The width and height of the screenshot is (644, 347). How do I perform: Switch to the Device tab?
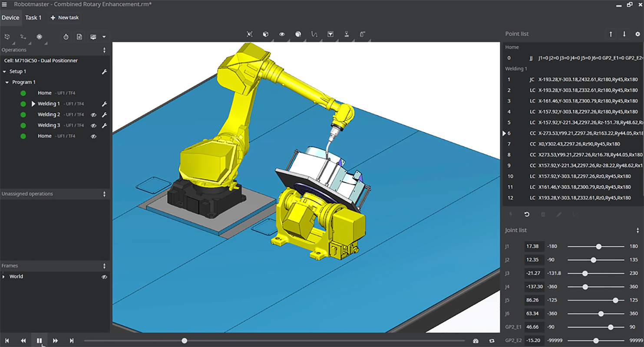[10, 17]
